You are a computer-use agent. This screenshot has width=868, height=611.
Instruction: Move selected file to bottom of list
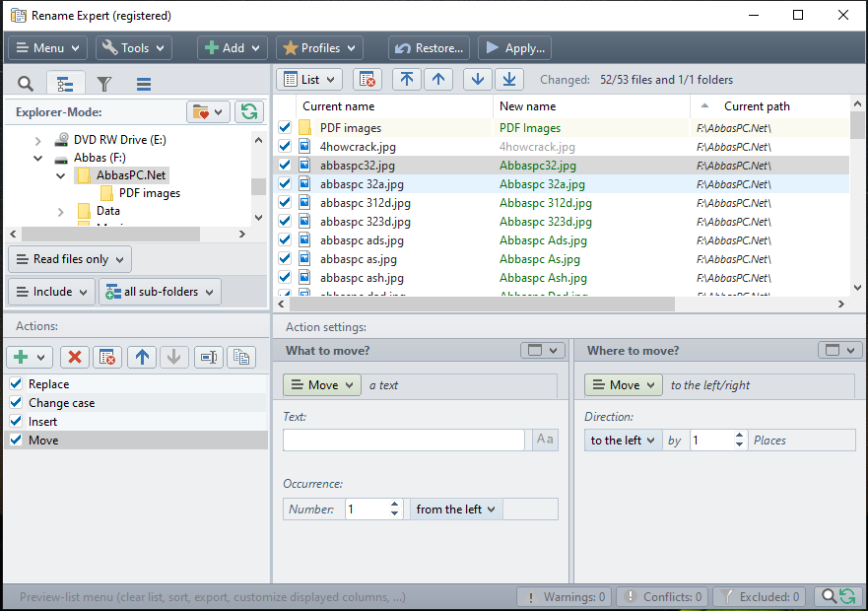(x=509, y=80)
